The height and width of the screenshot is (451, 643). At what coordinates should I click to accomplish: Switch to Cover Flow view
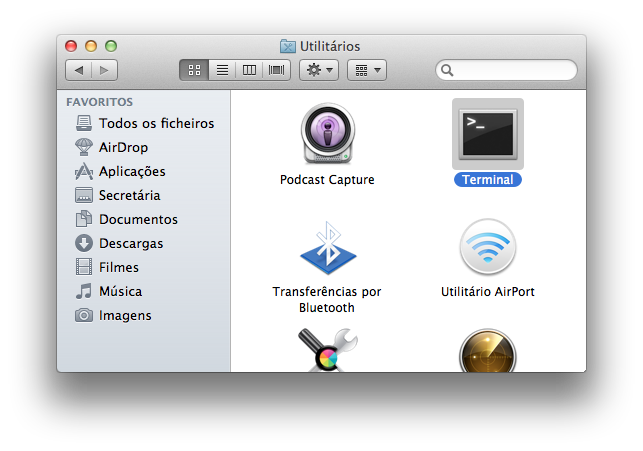click(x=276, y=70)
